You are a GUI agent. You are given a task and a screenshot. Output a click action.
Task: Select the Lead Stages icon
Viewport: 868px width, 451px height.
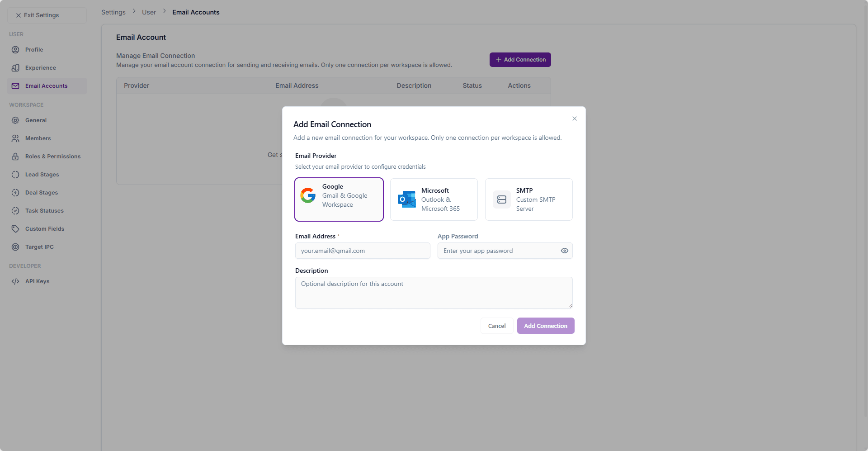15,175
